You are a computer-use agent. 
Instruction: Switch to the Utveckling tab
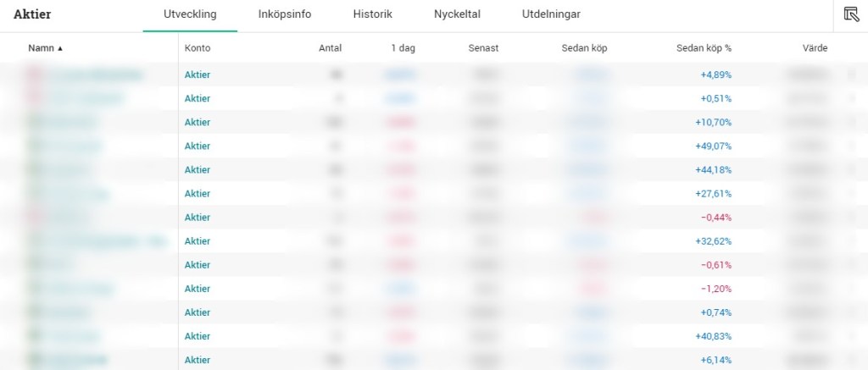(x=190, y=14)
